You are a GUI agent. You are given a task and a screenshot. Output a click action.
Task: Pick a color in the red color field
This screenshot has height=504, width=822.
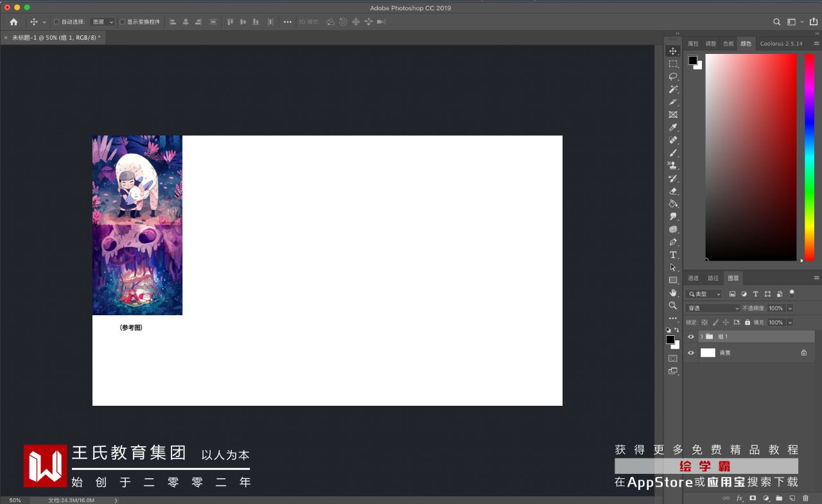pyautogui.click(x=751, y=157)
